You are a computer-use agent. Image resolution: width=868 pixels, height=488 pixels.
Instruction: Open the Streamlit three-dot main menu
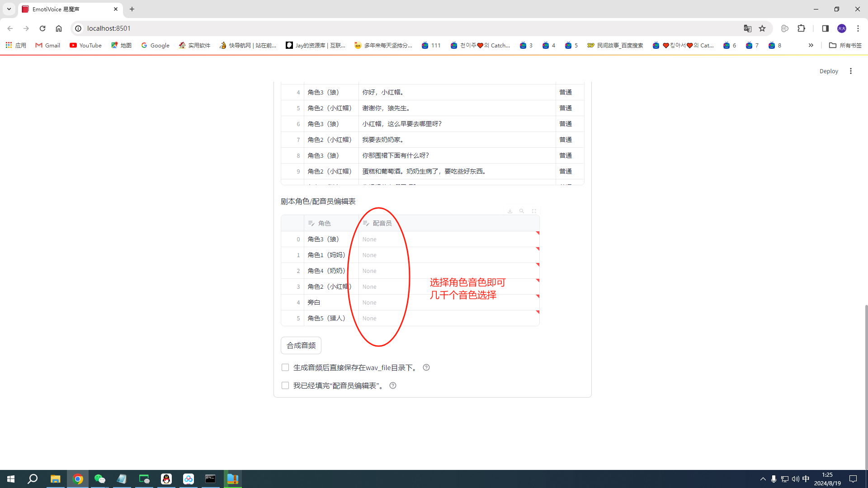pyautogui.click(x=851, y=71)
